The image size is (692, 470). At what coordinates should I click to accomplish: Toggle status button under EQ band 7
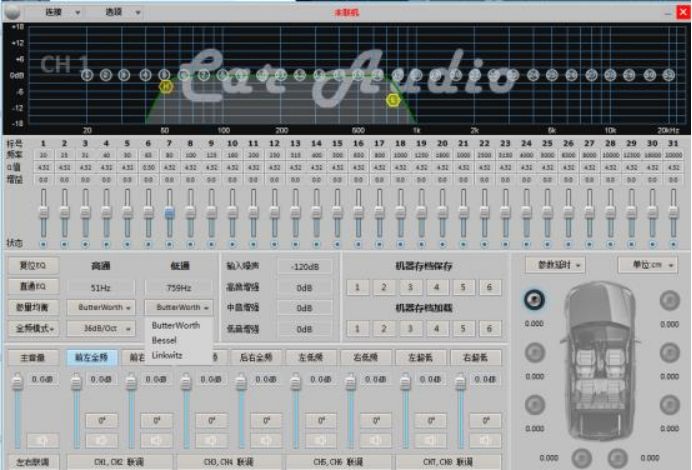(169, 244)
